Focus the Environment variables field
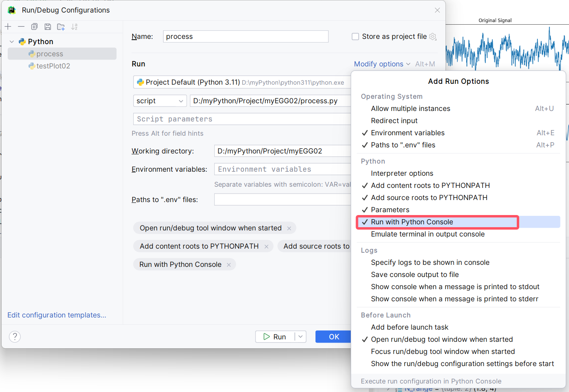This screenshot has width=569, height=392. pyautogui.click(x=282, y=169)
